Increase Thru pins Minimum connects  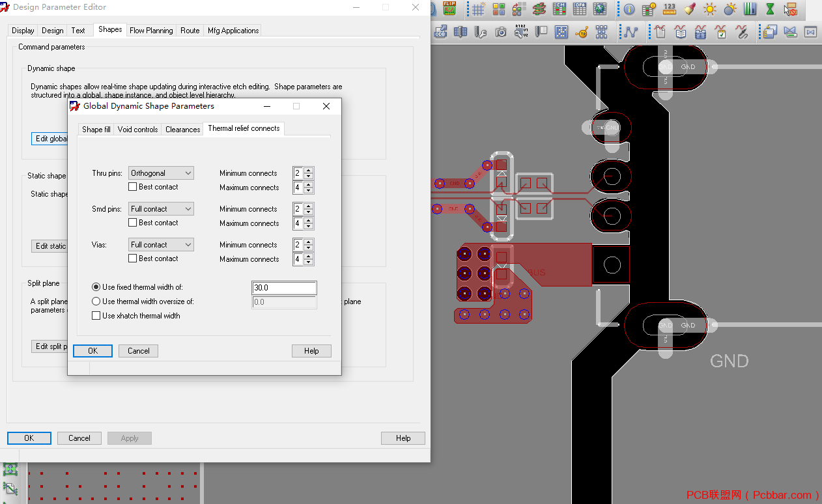point(309,171)
